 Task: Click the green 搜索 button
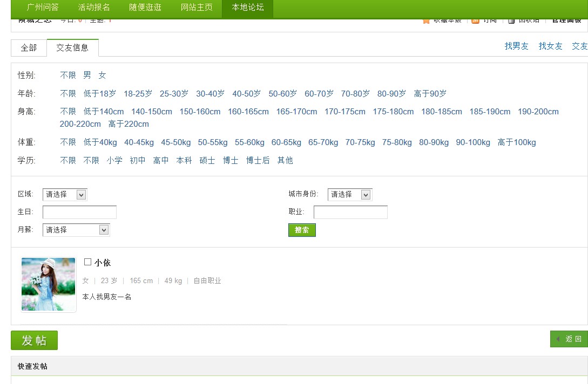click(x=302, y=230)
